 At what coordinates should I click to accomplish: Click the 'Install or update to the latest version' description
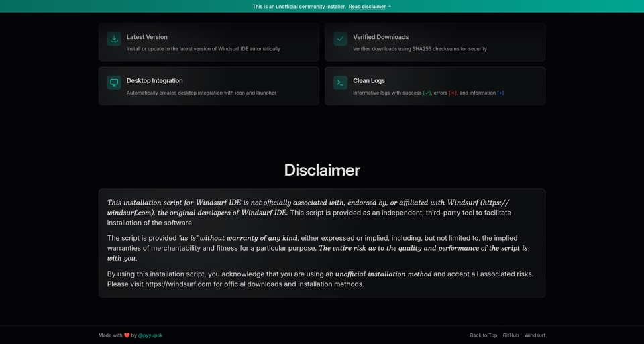(x=203, y=49)
